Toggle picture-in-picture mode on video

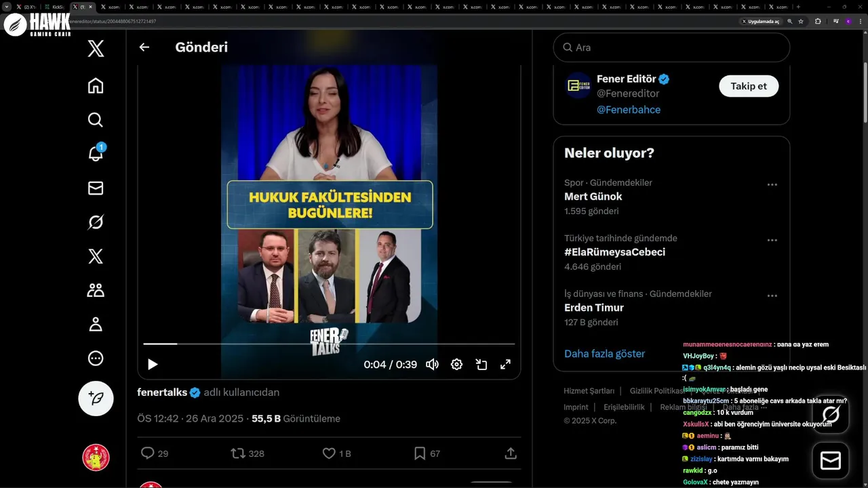coord(481,365)
